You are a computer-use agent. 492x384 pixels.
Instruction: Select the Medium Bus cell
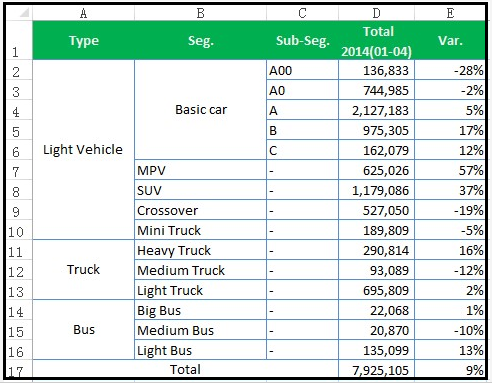coord(200,330)
